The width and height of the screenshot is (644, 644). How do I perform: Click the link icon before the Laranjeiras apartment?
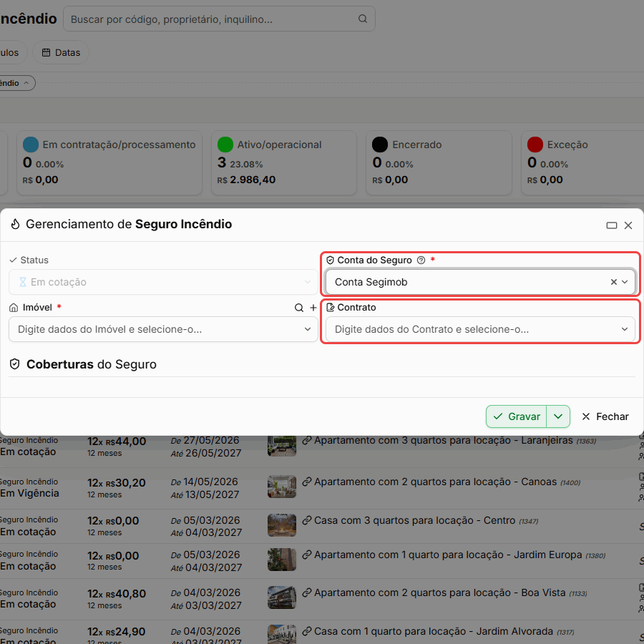[307, 440]
